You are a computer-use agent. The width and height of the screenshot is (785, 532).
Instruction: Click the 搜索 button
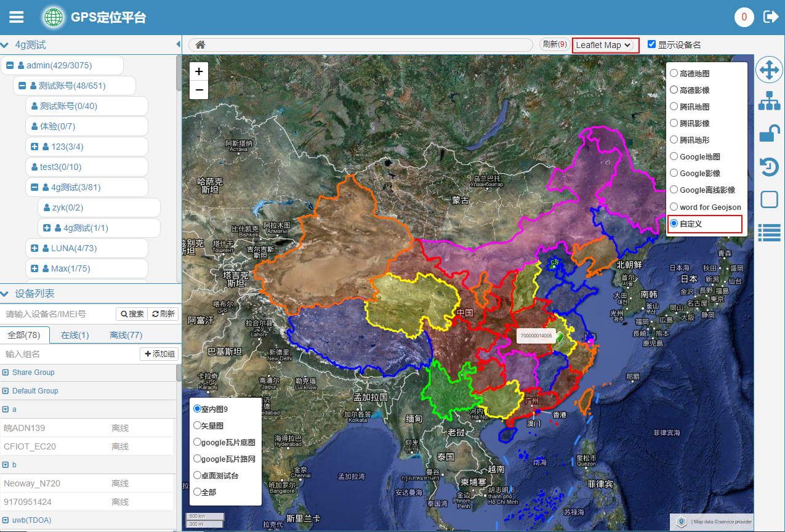pos(132,314)
